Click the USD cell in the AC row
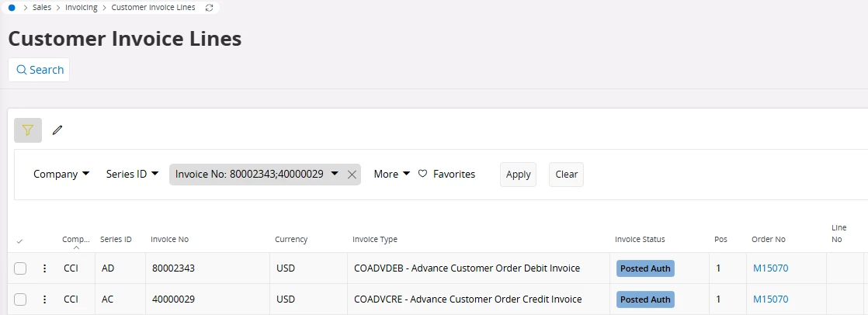 tap(308, 299)
